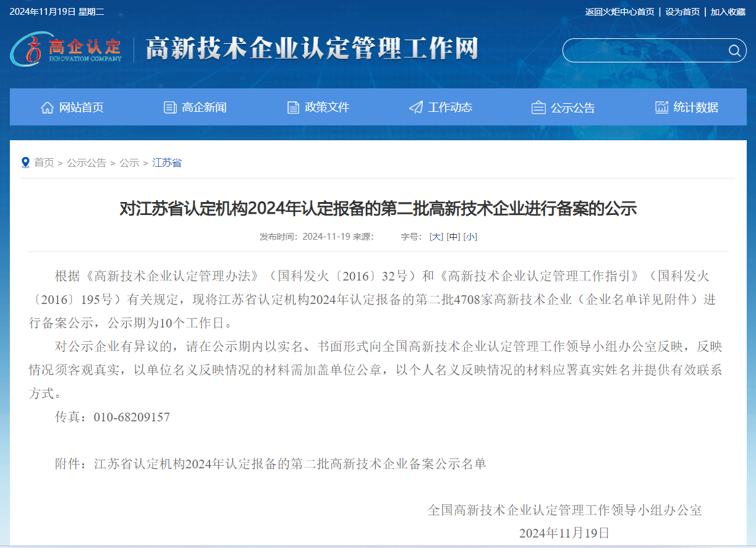The image size is (756, 548).
Task: Click the location pin breadcrumb icon
Action: point(25,162)
